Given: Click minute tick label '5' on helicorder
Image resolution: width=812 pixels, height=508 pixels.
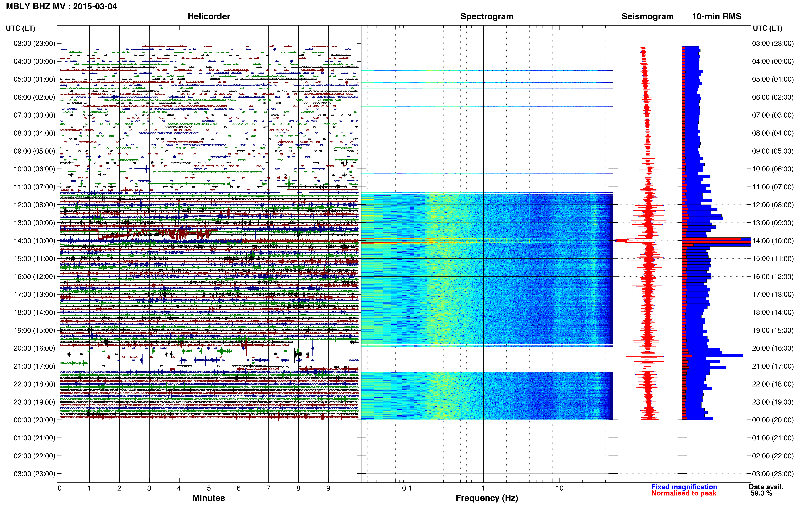Looking at the screenshot, I should click(209, 488).
